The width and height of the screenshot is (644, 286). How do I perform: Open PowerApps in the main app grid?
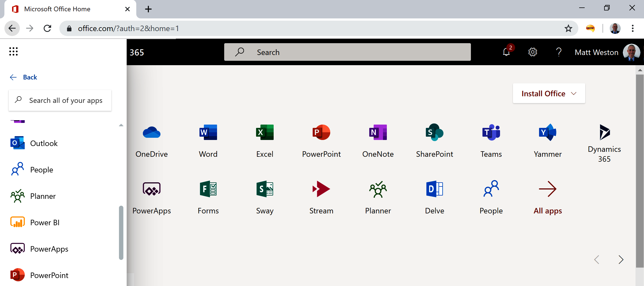pos(152,198)
